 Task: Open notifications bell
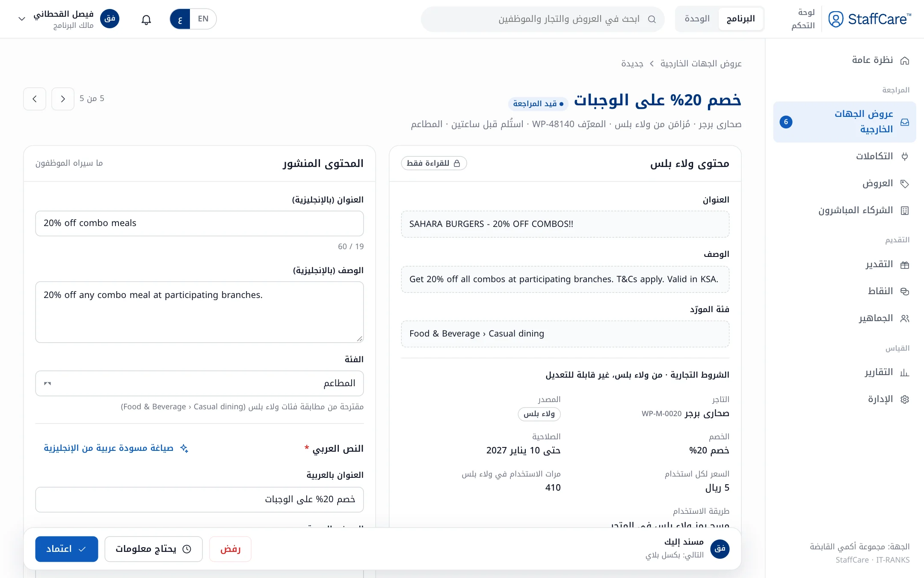pyautogui.click(x=146, y=19)
